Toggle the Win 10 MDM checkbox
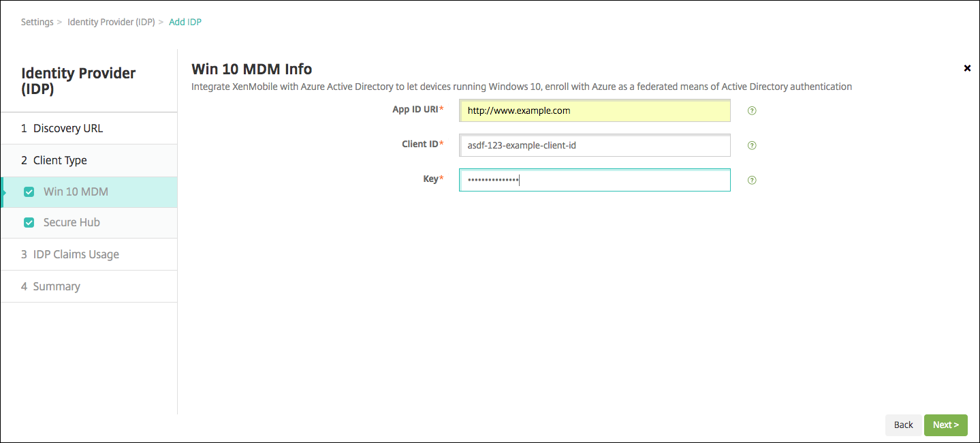The height and width of the screenshot is (443, 980). coord(29,192)
